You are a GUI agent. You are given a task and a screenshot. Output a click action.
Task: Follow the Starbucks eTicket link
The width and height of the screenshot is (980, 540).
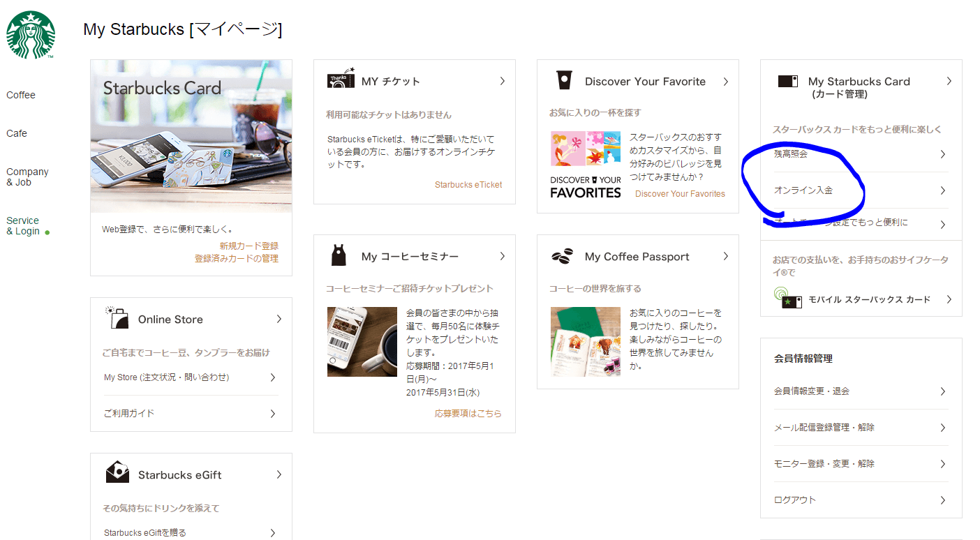click(468, 185)
